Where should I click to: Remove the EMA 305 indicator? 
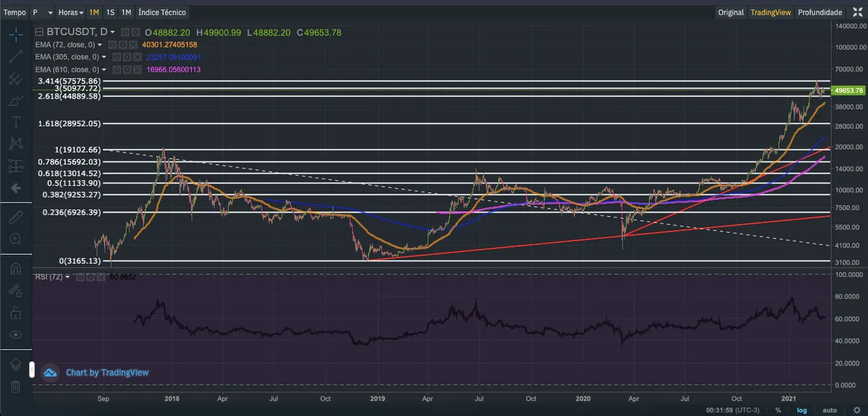[137, 57]
